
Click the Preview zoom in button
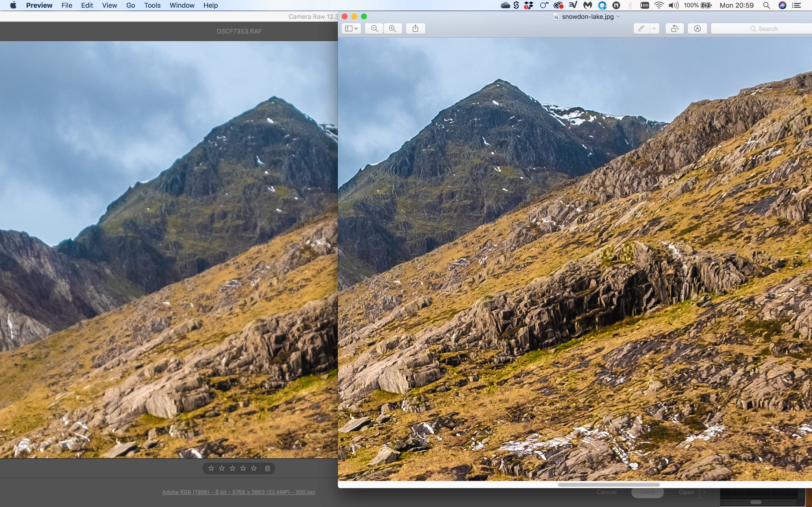392,28
